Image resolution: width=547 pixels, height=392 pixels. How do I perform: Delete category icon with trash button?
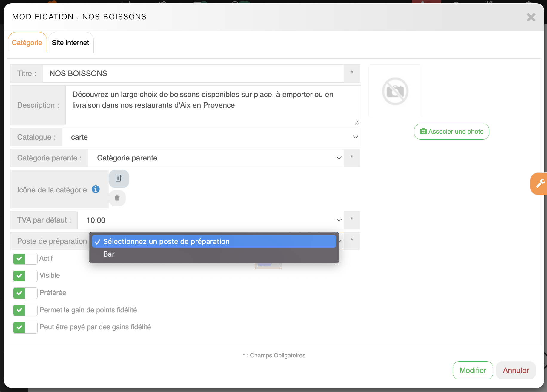point(117,198)
